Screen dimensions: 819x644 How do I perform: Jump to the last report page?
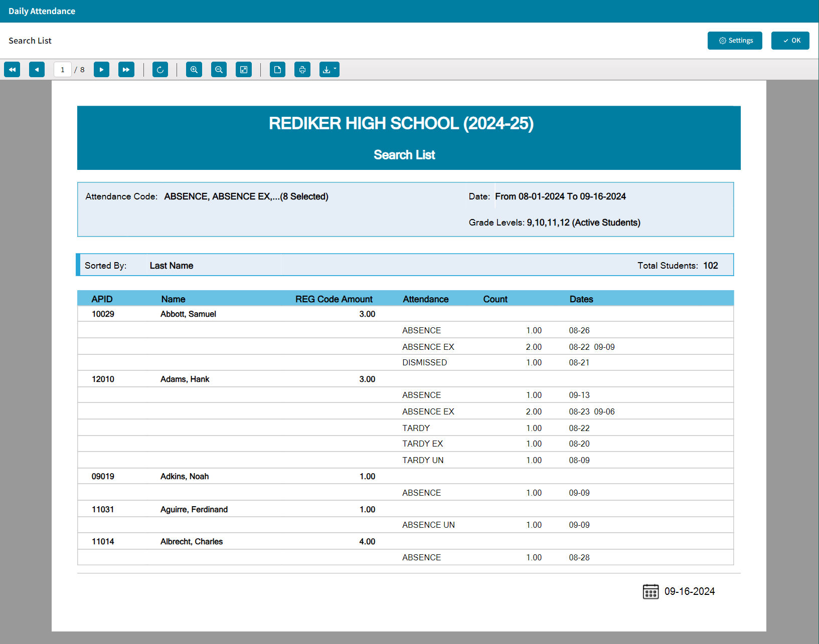tap(126, 70)
